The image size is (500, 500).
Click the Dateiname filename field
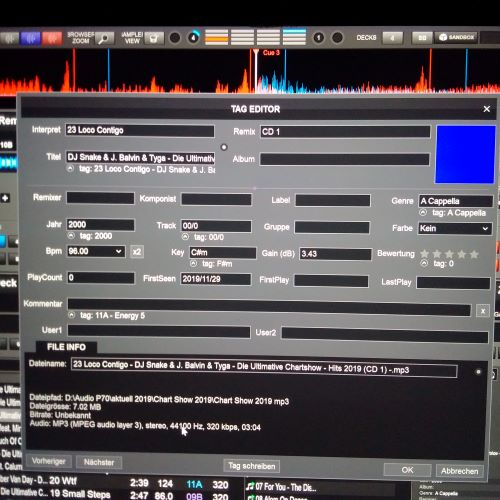click(x=264, y=368)
